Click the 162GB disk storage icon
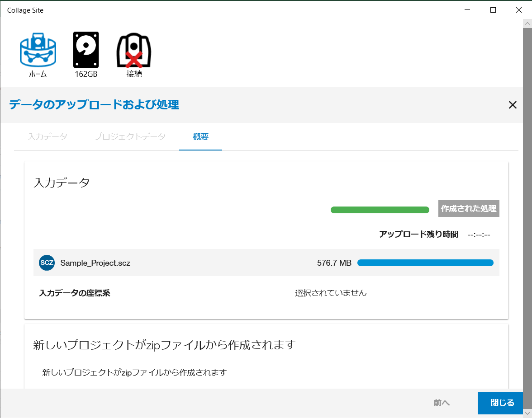This screenshot has width=532, height=418. 86,50
